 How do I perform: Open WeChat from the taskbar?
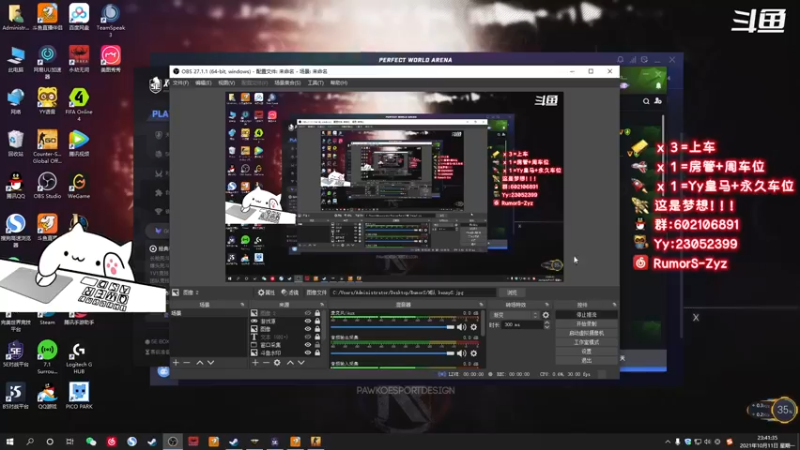91,441
